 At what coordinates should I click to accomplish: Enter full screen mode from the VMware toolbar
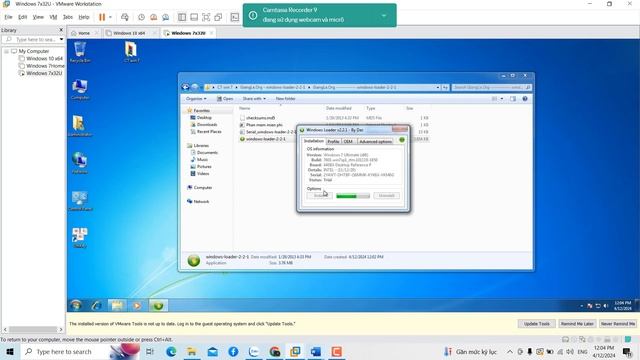pyautogui.click(x=206, y=17)
